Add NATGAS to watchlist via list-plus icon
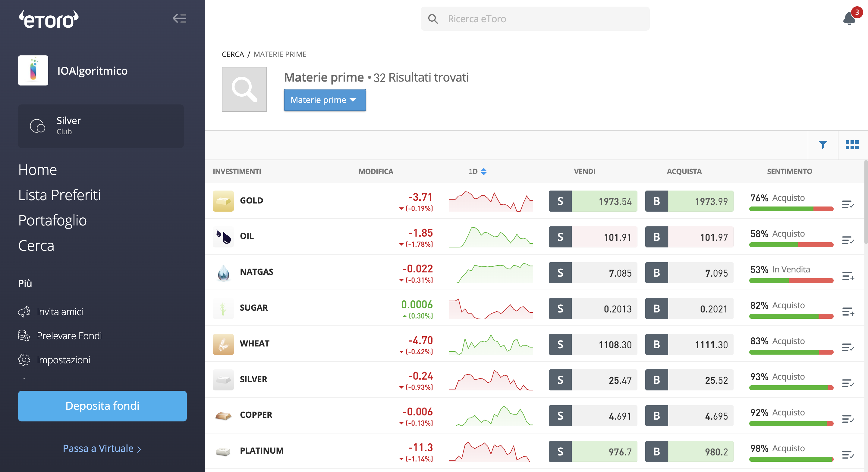This screenshot has height=472, width=868. pyautogui.click(x=848, y=276)
